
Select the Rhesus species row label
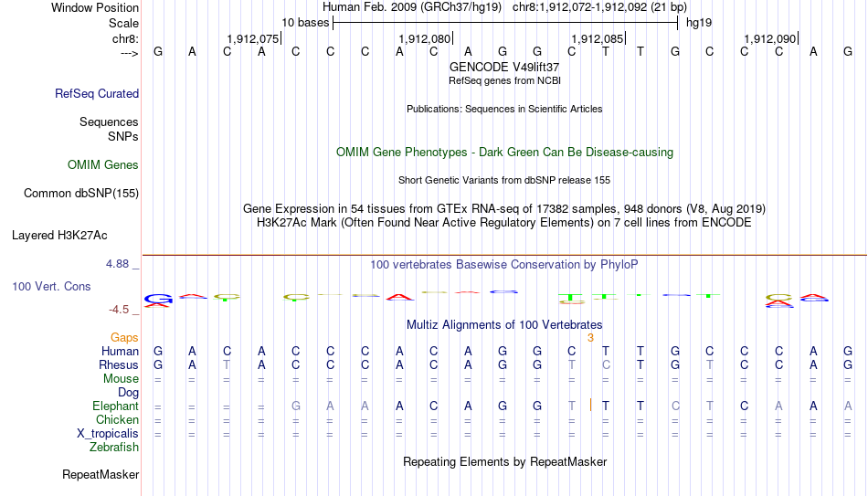tap(119, 365)
